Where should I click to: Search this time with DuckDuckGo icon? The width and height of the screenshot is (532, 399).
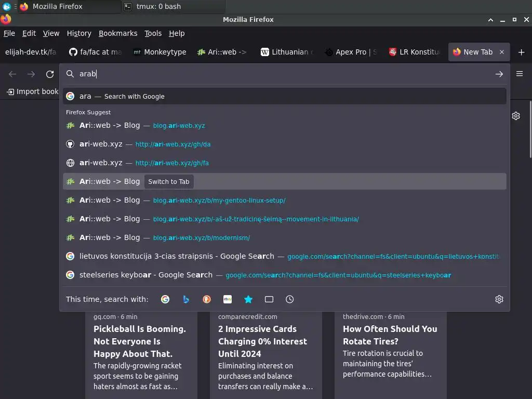[x=207, y=299]
